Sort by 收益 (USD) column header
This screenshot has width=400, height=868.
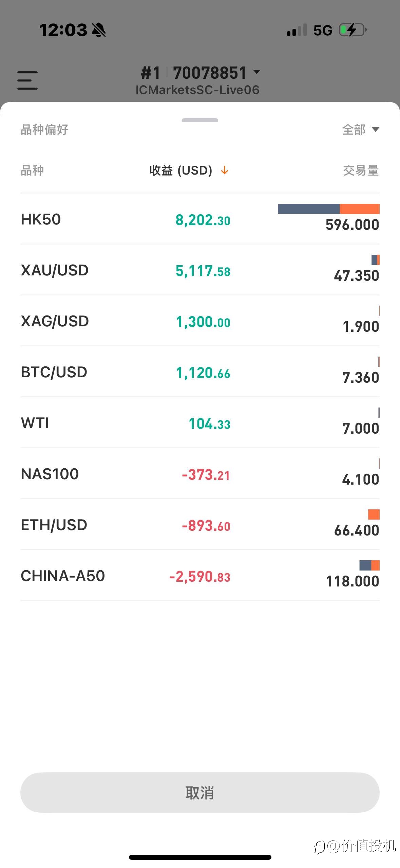tap(181, 170)
